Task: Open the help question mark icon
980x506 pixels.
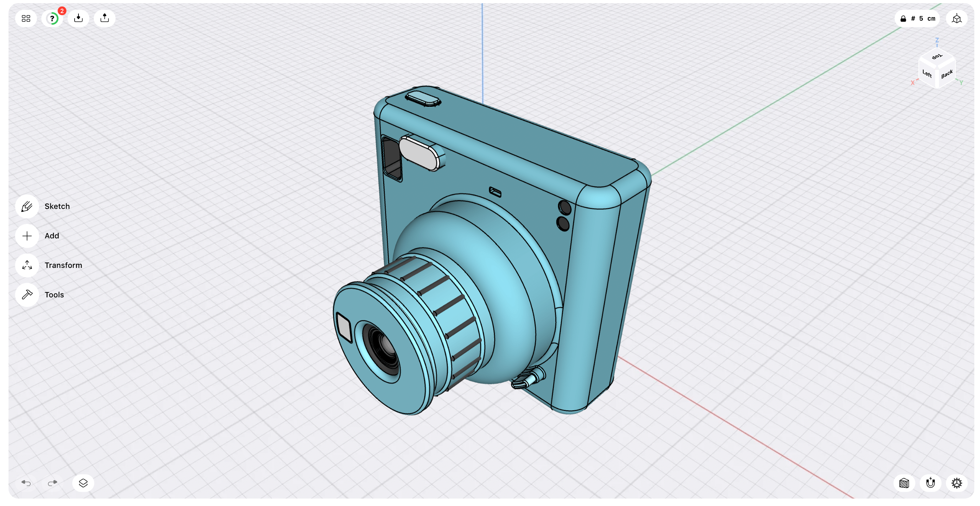Action: click(52, 18)
